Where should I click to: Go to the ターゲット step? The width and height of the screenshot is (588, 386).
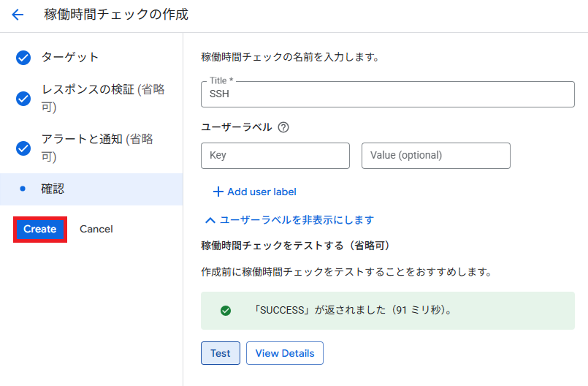point(70,58)
